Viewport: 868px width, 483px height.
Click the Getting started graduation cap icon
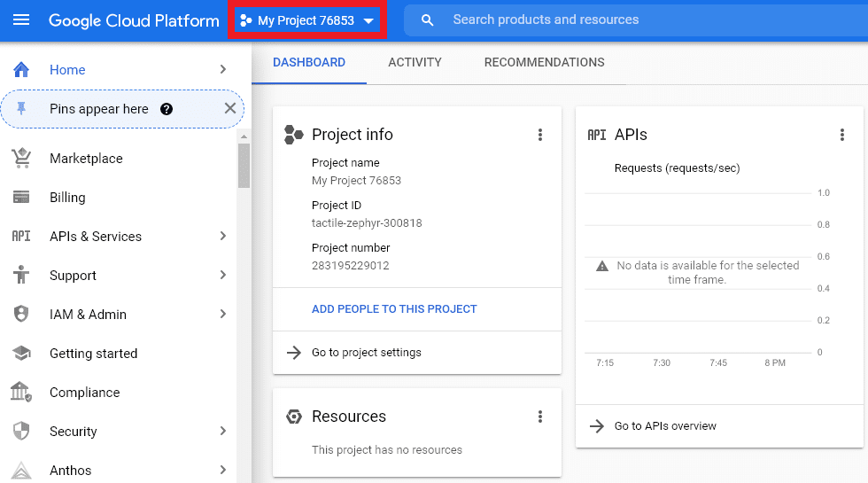[x=21, y=353]
